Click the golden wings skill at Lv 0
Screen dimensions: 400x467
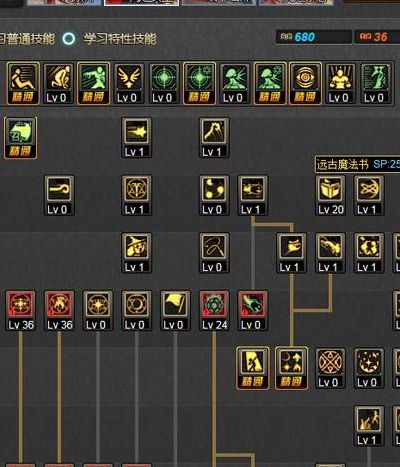point(129,83)
